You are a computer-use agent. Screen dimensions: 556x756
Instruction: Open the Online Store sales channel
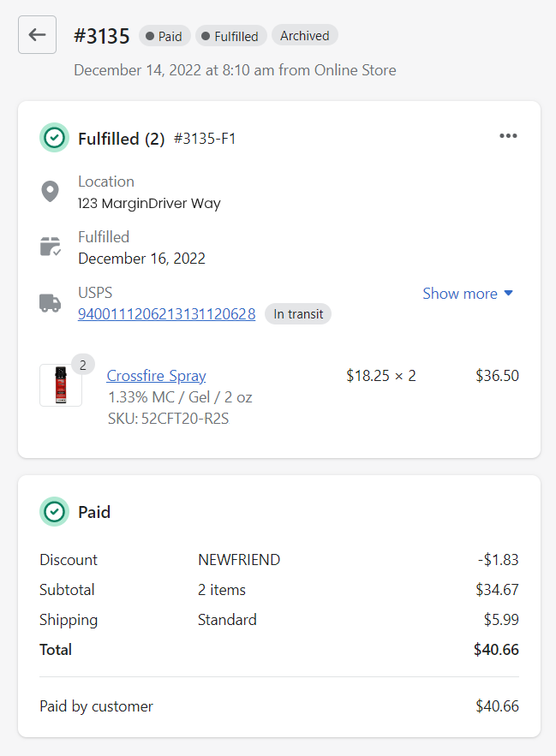pyautogui.click(x=355, y=69)
